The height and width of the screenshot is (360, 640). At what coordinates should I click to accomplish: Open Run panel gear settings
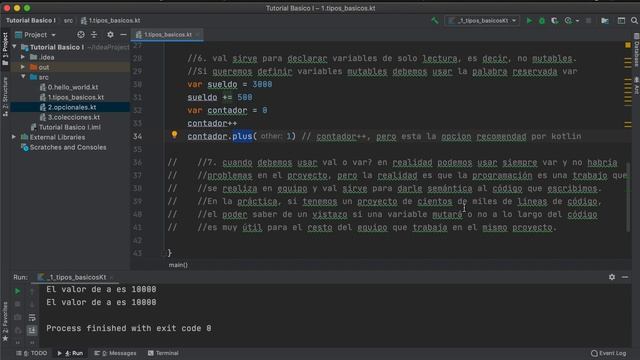(x=612, y=277)
